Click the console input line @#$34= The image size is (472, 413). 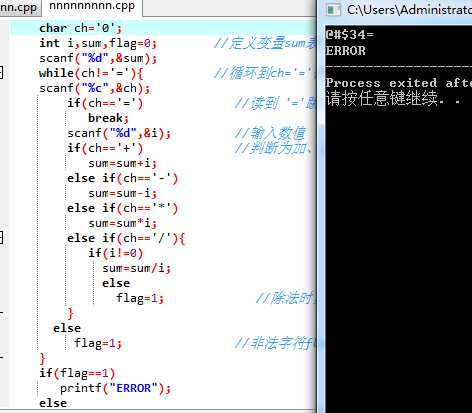click(x=350, y=35)
